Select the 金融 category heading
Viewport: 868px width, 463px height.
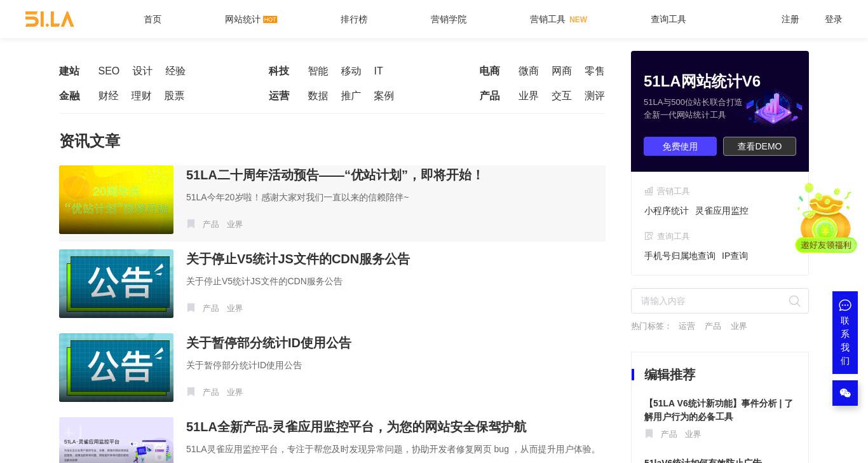(x=69, y=96)
